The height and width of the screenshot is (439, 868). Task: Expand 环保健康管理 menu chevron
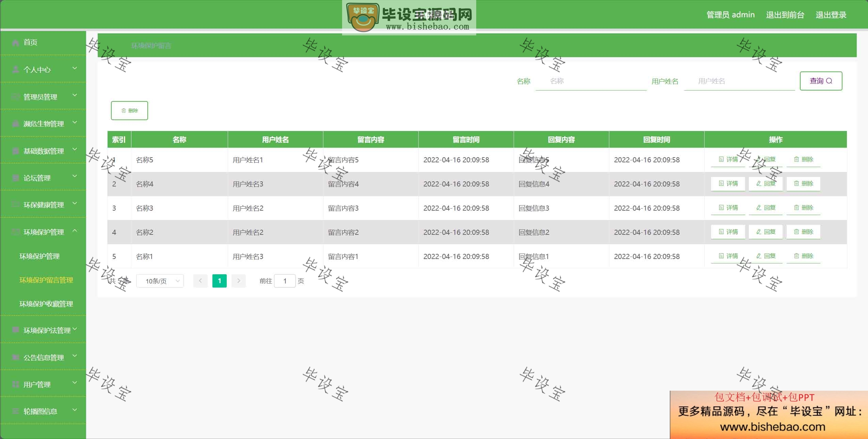coord(75,204)
